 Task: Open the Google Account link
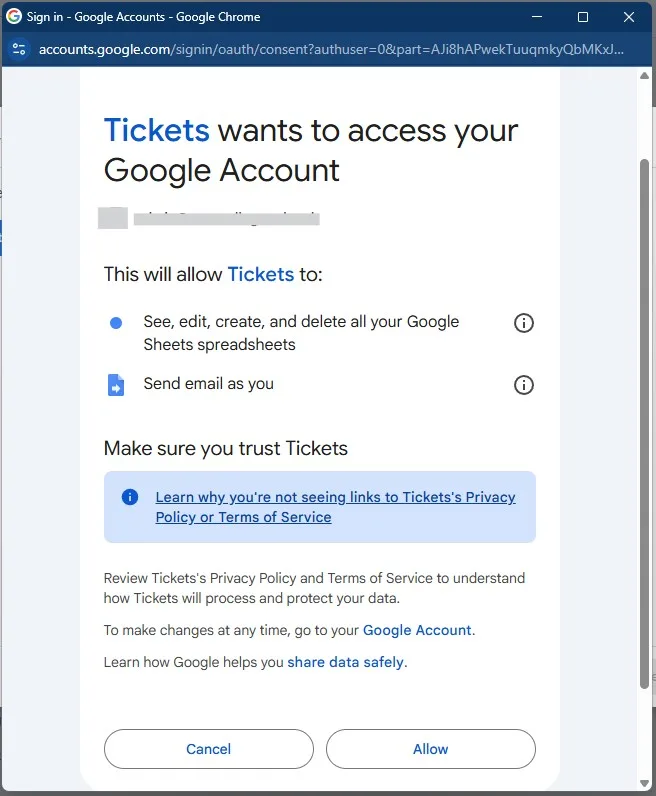(417, 630)
